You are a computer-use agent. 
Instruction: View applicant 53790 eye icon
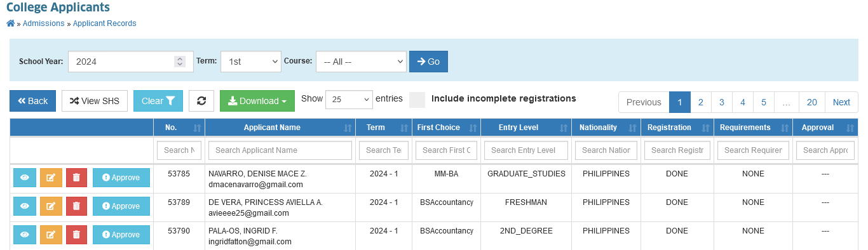(24, 235)
